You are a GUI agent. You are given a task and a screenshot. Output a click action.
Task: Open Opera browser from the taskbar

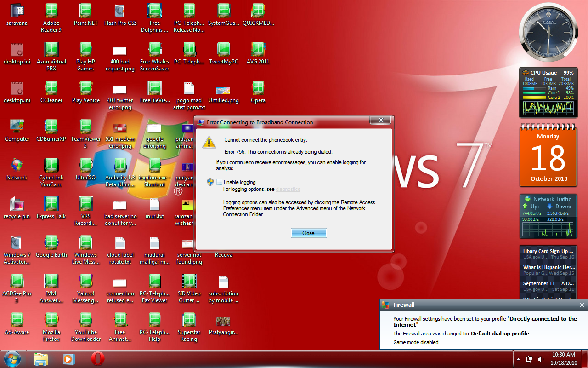(x=97, y=359)
